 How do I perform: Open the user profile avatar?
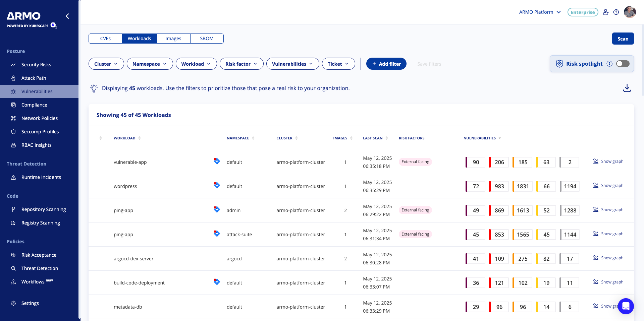click(630, 12)
